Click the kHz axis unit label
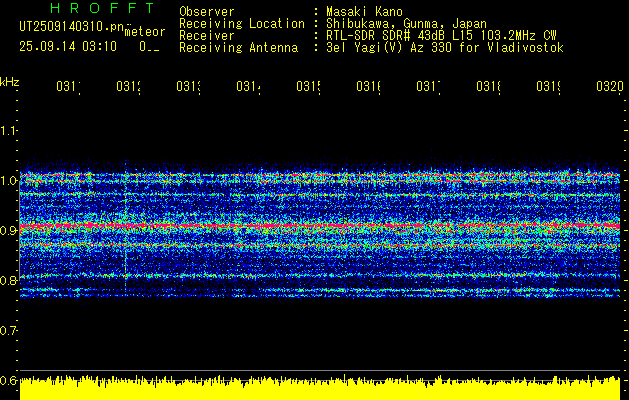This screenshot has height=400, width=629. pos(10,82)
